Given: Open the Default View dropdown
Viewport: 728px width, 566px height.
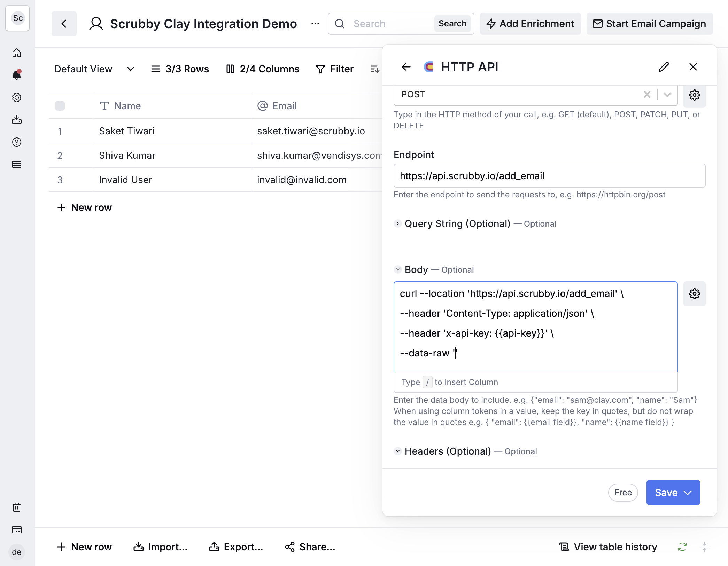Looking at the screenshot, I should [x=94, y=69].
